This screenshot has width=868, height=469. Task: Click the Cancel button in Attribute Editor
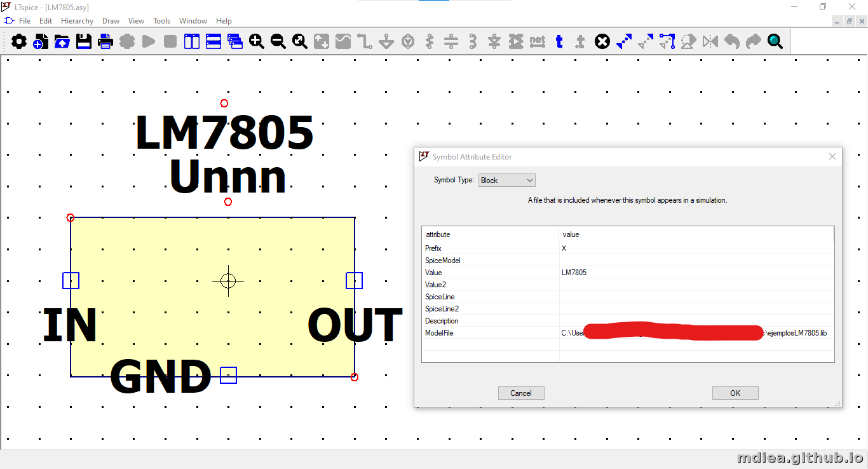coord(521,393)
